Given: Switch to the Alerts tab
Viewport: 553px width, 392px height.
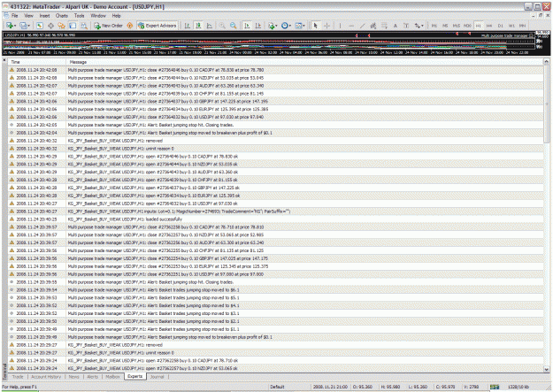Looking at the screenshot, I should click(x=92, y=376).
